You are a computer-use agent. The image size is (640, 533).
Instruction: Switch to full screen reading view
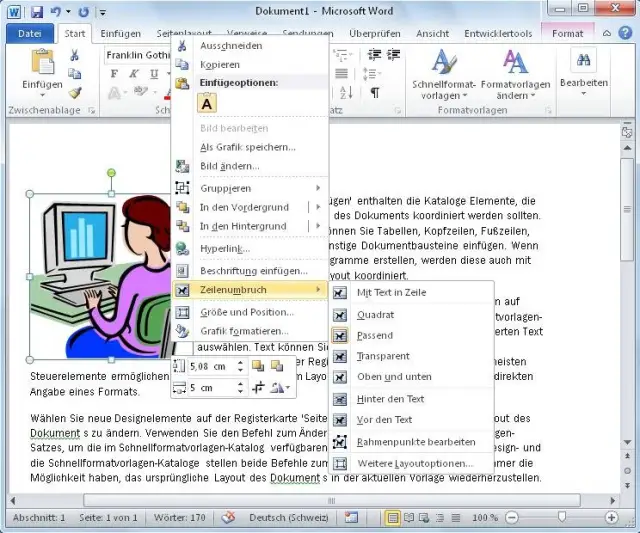click(409, 518)
